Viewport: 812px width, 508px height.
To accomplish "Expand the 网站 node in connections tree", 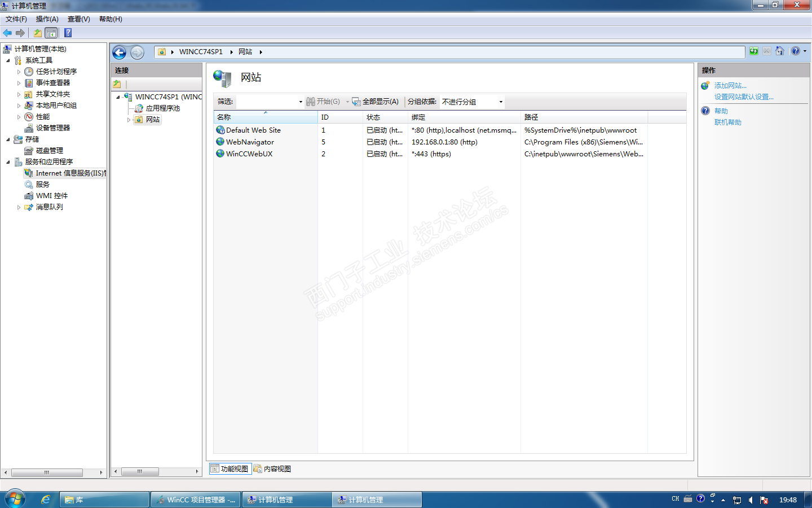I will [129, 120].
